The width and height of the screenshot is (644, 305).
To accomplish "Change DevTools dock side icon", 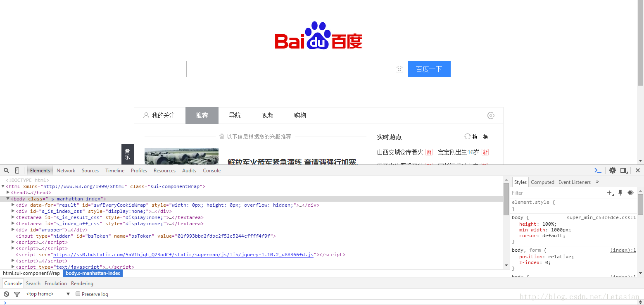I will (x=624, y=170).
